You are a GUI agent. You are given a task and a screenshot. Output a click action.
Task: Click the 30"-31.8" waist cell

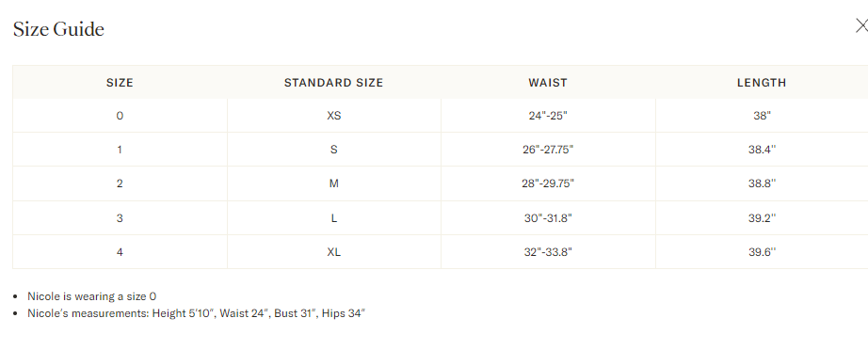click(x=548, y=218)
